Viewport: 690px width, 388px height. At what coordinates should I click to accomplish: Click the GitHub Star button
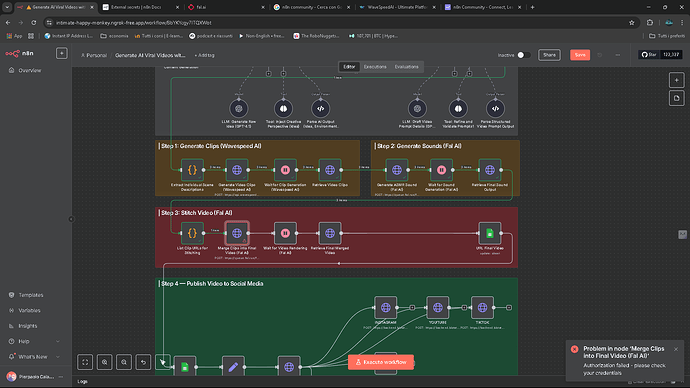[x=649, y=55]
